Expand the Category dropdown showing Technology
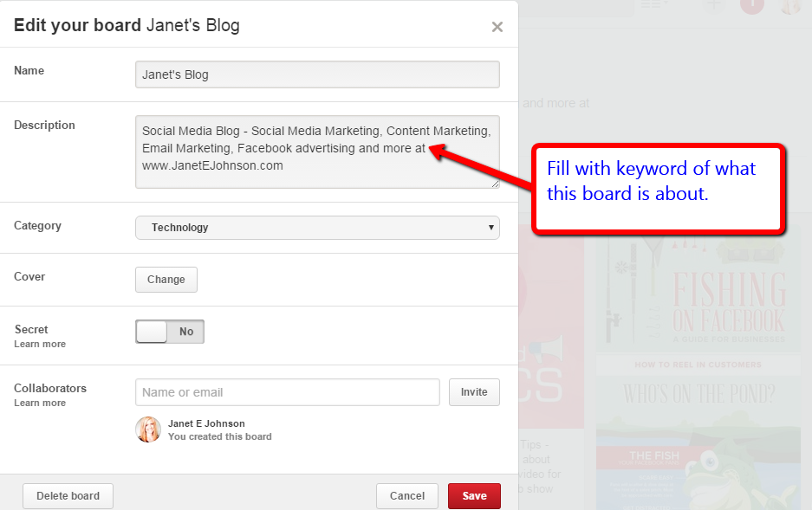812x510 pixels. [317, 228]
